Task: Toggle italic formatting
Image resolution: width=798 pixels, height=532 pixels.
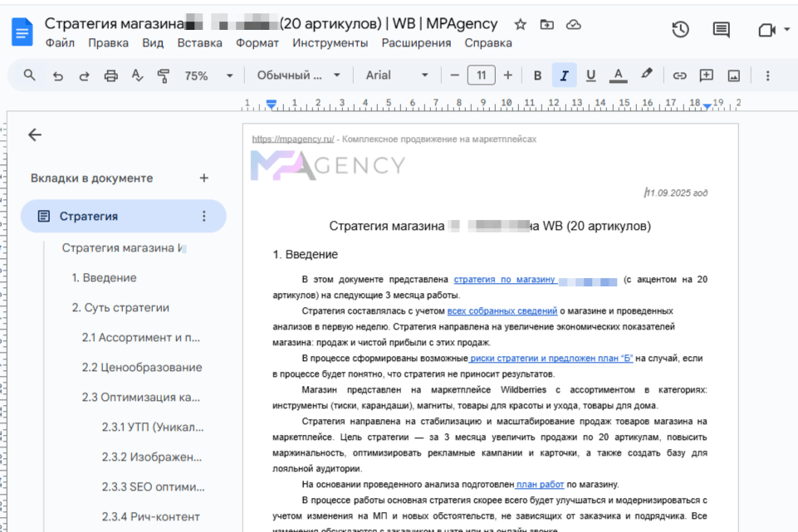Action: click(x=564, y=76)
